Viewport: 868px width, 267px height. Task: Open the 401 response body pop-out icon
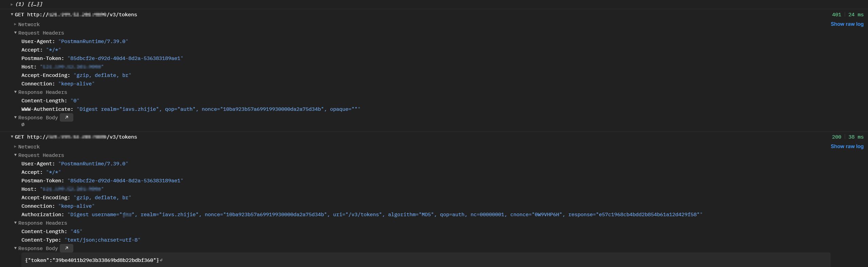click(x=67, y=118)
